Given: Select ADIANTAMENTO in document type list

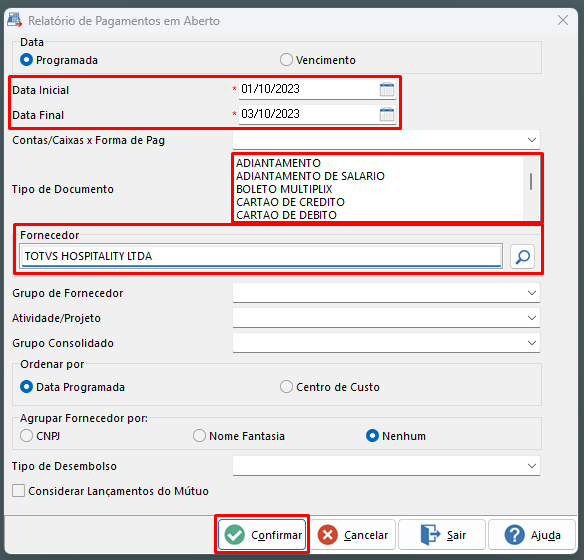Looking at the screenshot, I should coord(278,163).
